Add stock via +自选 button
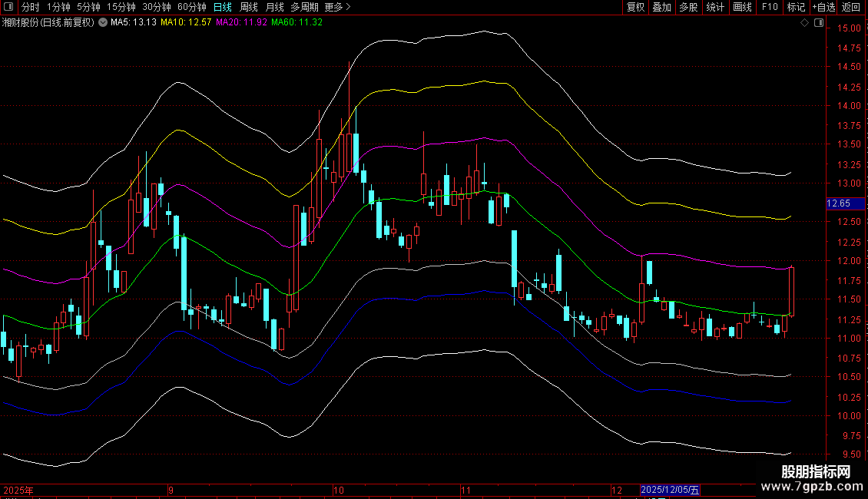This screenshot has width=868, height=499. [823, 7]
